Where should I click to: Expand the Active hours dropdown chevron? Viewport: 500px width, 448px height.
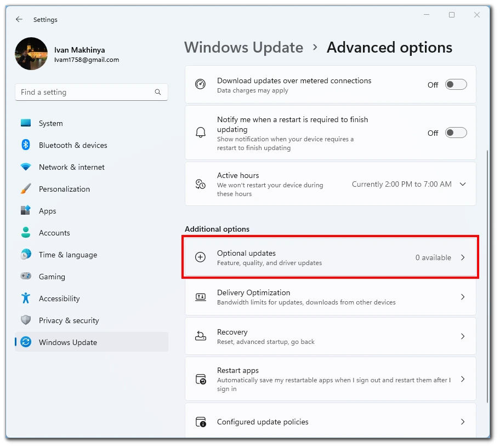463,184
